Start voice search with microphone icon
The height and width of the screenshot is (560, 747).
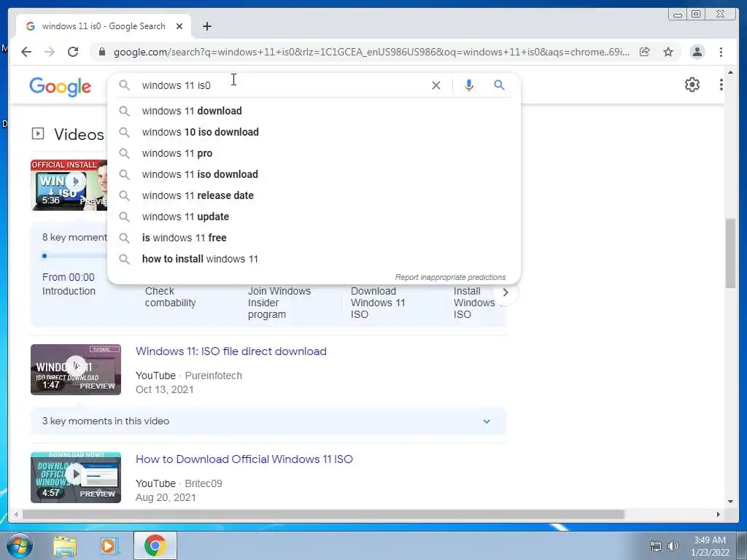469,85
